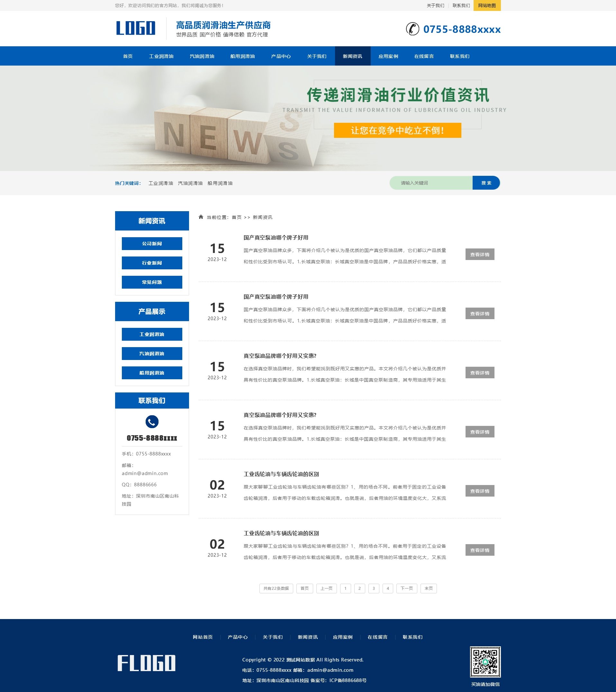616x692 pixels.
Task: Click the 搜索 search button
Action: tap(486, 183)
